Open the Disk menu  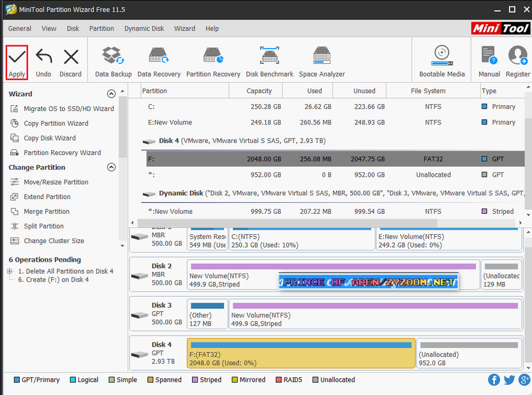click(73, 29)
